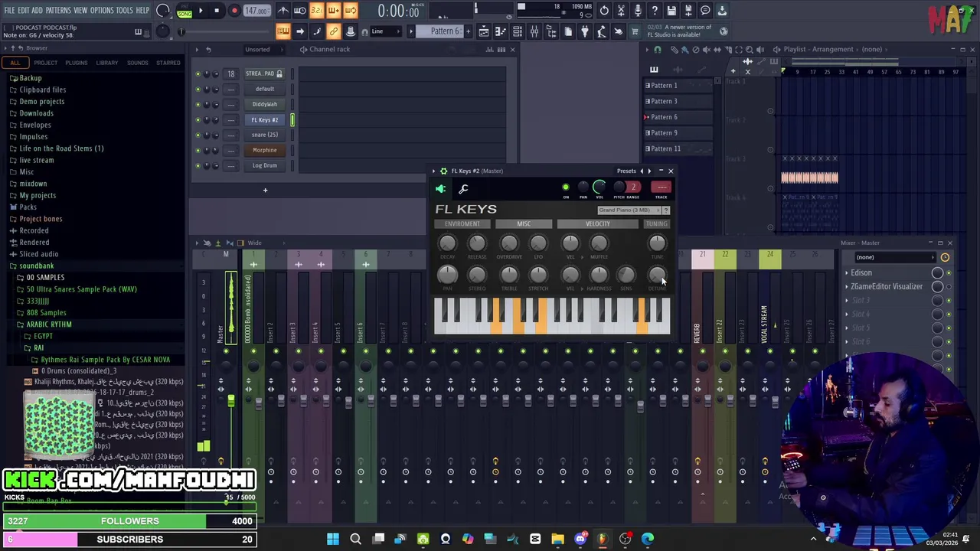Expand the 808 Samples folder
This screenshot has width=980, height=551.
[x=46, y=312]
